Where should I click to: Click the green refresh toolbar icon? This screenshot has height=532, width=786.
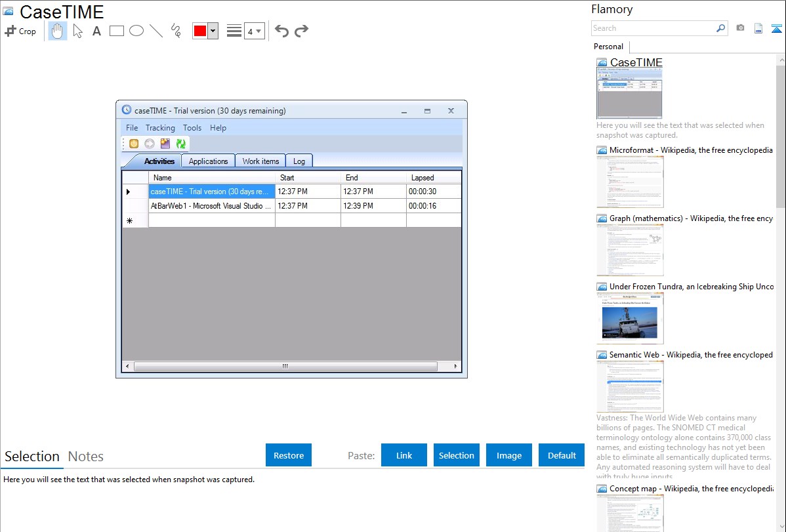click(x=181, y=144)
